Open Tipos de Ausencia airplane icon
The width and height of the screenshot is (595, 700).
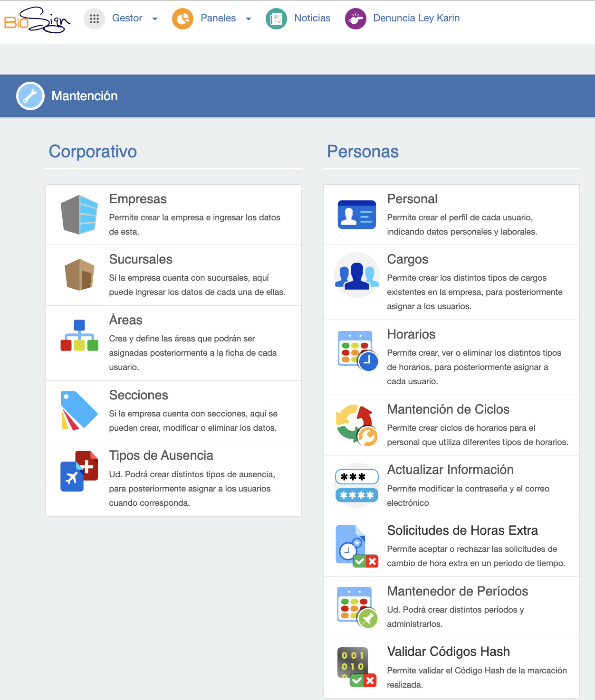tap(79, 471)
